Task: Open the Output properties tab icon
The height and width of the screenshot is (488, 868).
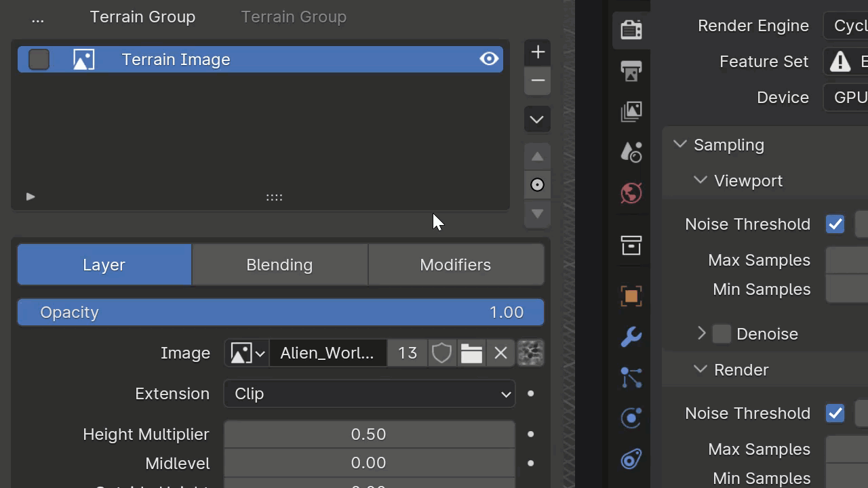Action: 631,70
